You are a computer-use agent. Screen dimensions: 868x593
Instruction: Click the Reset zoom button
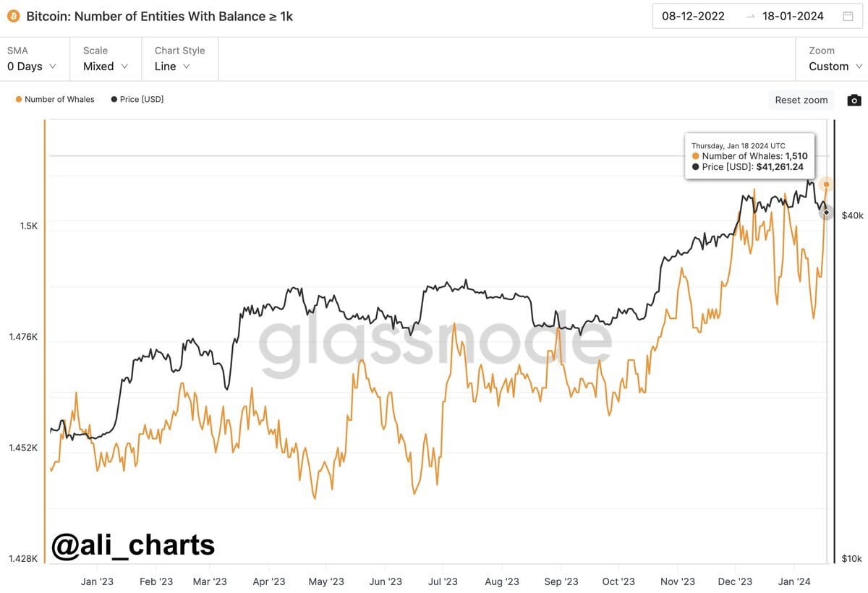(x=801, y=100)
